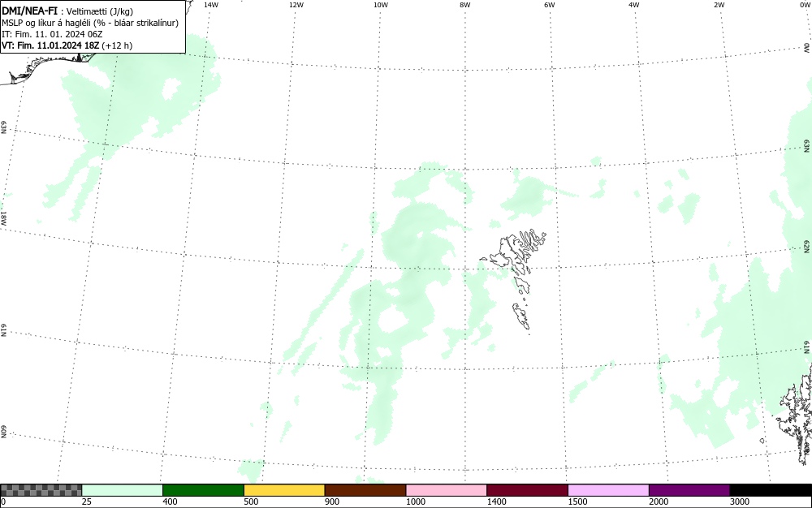The height and width of the screenshot is (508, 812).
Task: Click the 'IT: Fim. 11. 01. 2024 06Z' line
Action: click(x=52, y=34)
